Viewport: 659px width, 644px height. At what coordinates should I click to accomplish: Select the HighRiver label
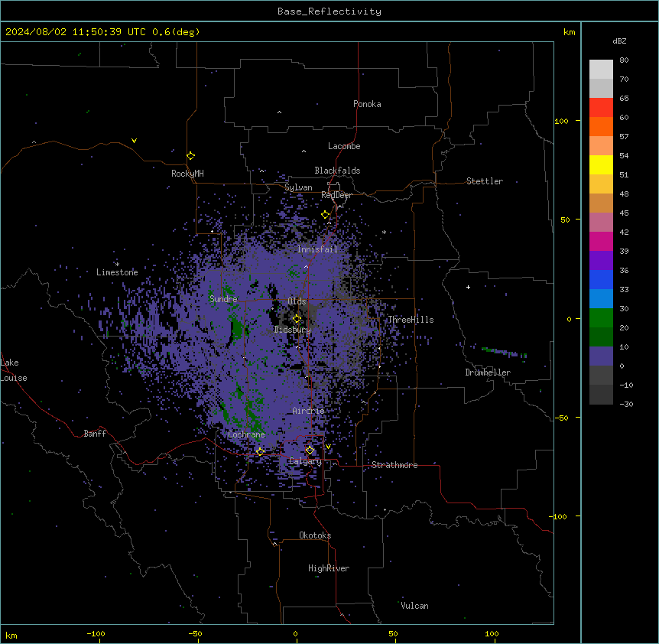pos(329,568)
